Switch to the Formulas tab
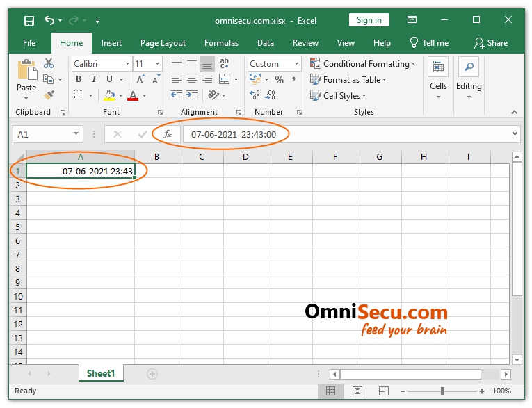Image resolution: width=532 pixels, height=408 pixels. point(221,43)
